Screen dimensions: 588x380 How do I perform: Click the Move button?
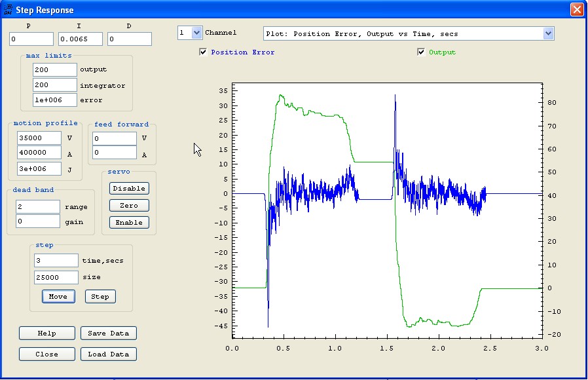click(x=58, y=297)
